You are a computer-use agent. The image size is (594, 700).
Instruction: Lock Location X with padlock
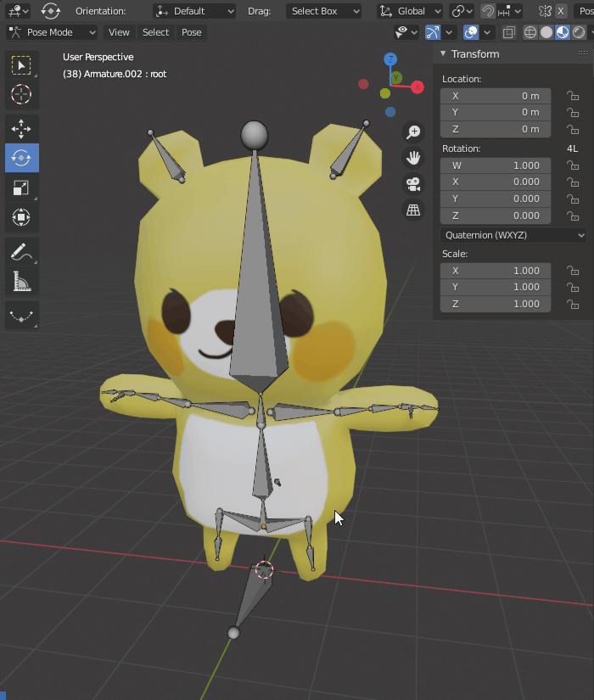(573, 96)
